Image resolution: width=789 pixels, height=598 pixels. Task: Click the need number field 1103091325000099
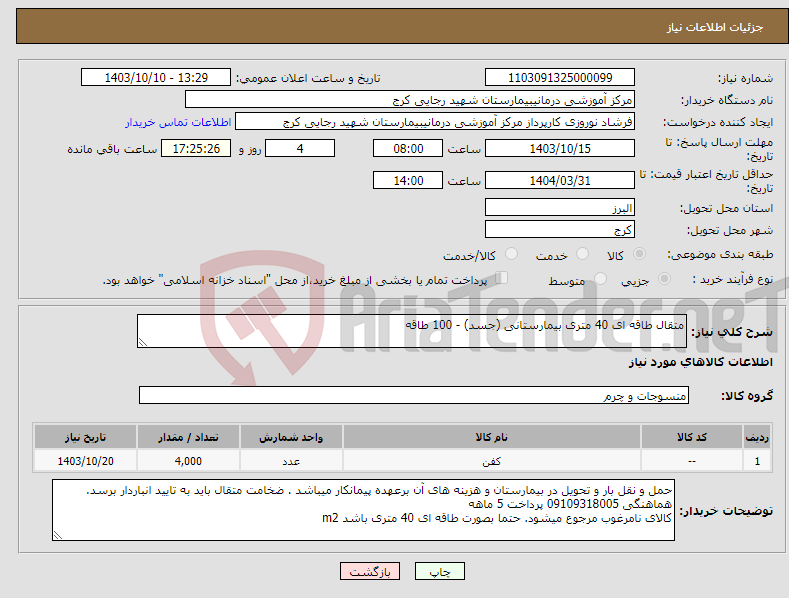pos(560,78)
